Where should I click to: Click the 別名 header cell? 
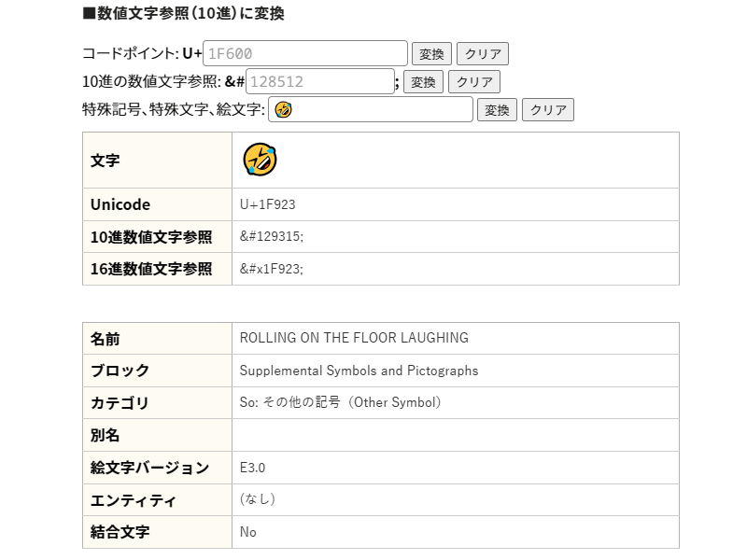[x=157, y=435]
